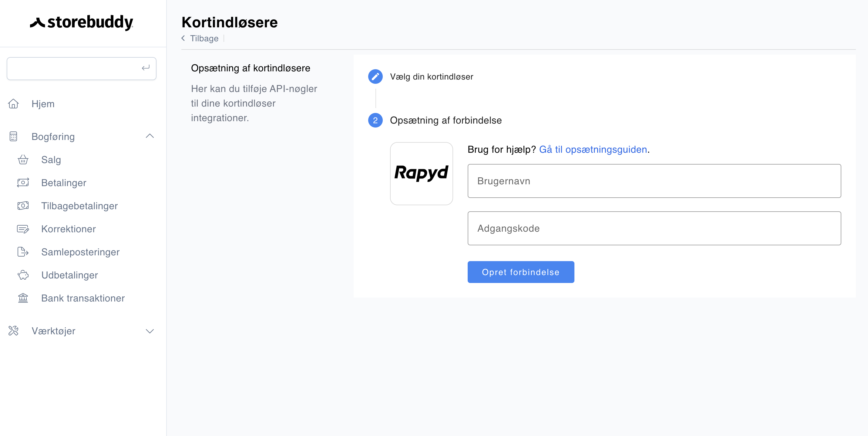This screenshot has height=436, width=868.
Task: Click the Bank transaktioner building icon
Action: [23, 298]
